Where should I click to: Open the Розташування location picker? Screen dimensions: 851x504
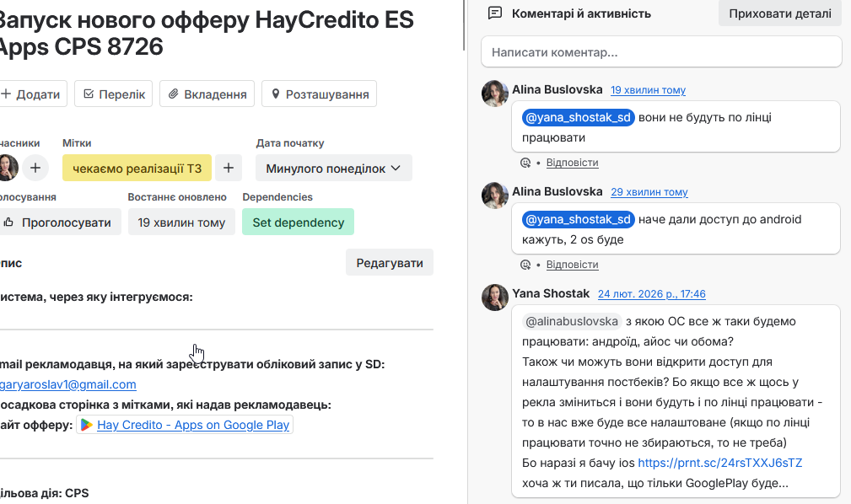pyautogui.click(x=319, y=94)
